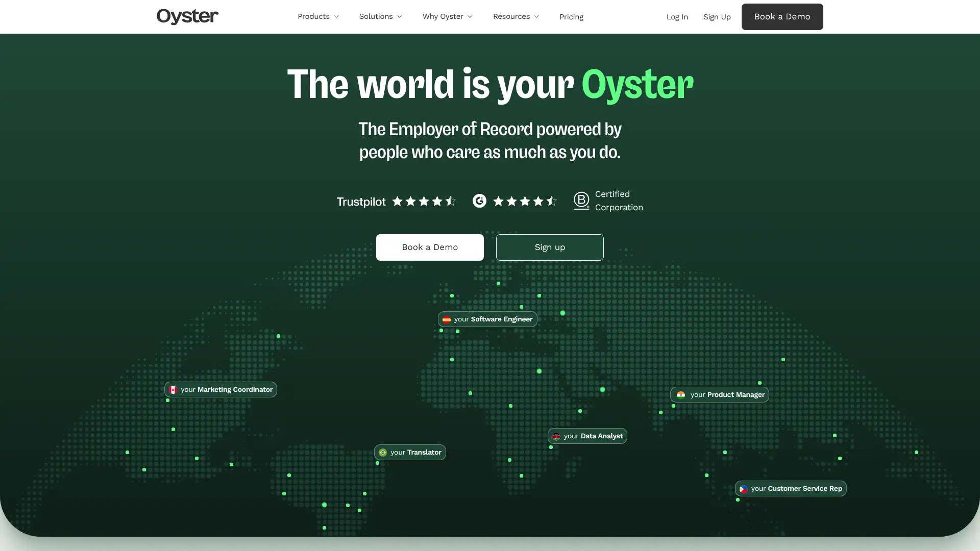Image resolution: width=980 pixels, height=551 pixels.
Task: Click the Brazil flag on Translator tag
Action: point(383,453)
